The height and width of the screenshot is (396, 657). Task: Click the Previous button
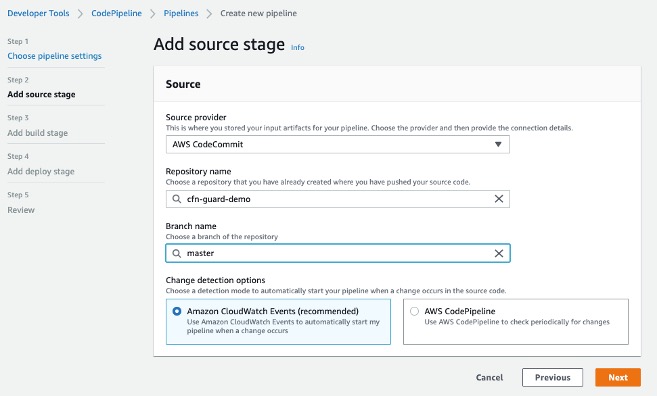click(552, 377)
